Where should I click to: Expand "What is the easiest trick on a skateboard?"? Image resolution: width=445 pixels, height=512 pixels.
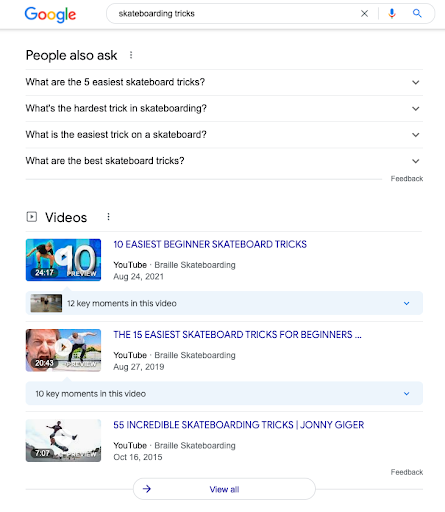(224, 135)
